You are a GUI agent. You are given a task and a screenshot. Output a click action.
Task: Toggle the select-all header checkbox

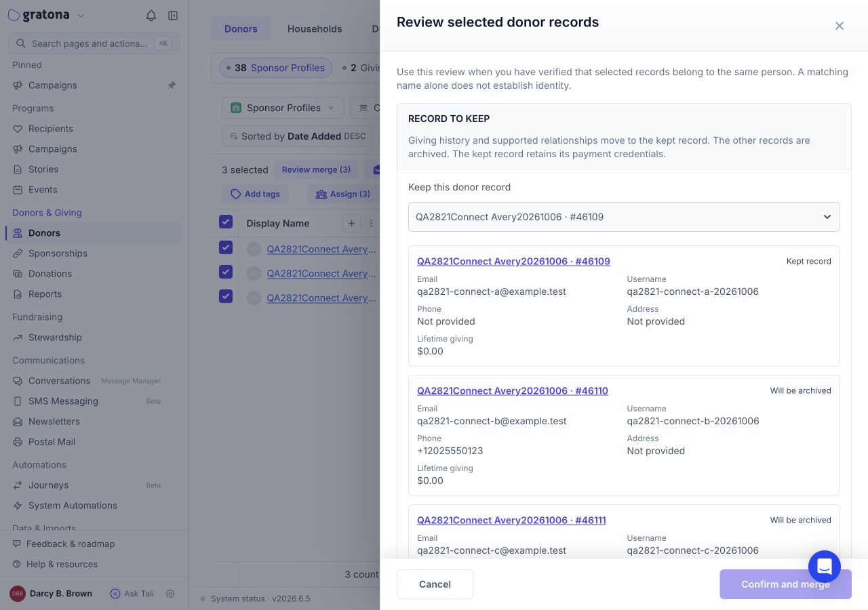tap(226, 222)
